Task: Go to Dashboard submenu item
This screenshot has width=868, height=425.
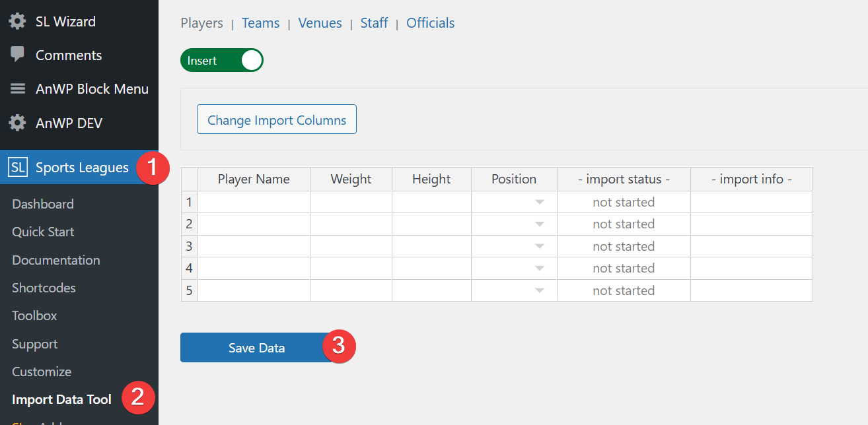Action: point(43,204)
